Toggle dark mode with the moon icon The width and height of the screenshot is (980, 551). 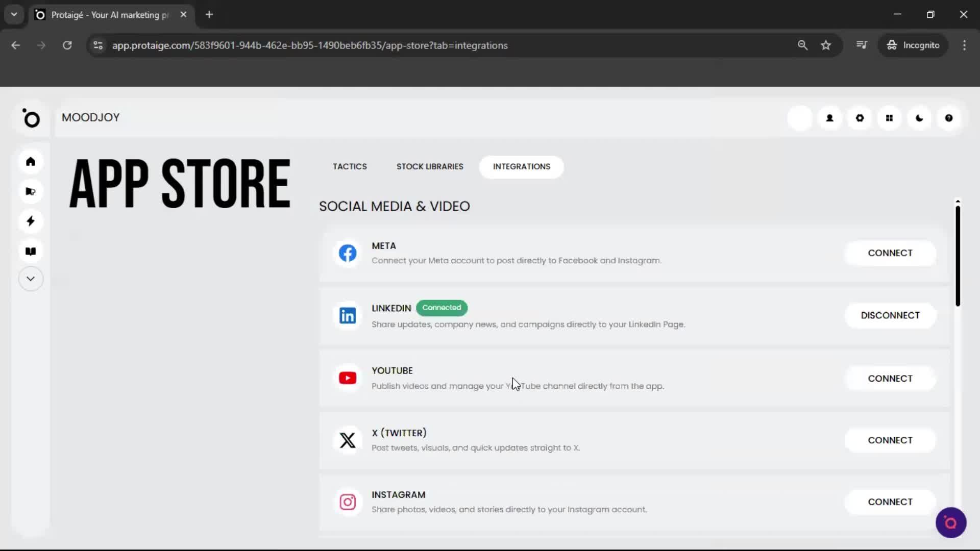coord(919,118)
